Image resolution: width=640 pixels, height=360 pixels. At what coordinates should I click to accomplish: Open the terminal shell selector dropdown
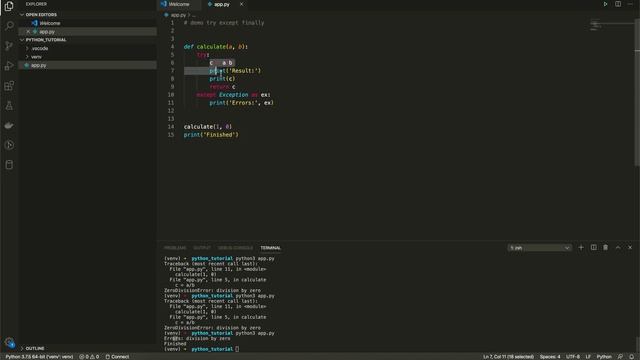[x=539, y=248]
